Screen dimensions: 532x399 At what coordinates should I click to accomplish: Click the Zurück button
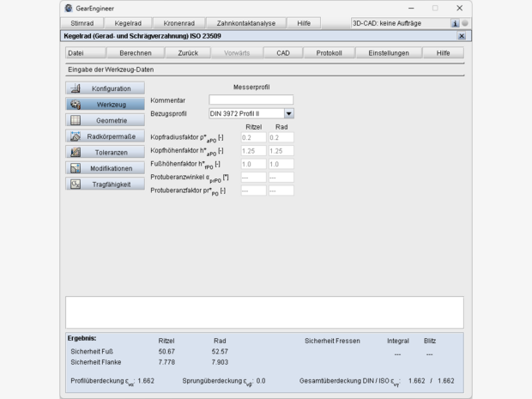[188, 52]
